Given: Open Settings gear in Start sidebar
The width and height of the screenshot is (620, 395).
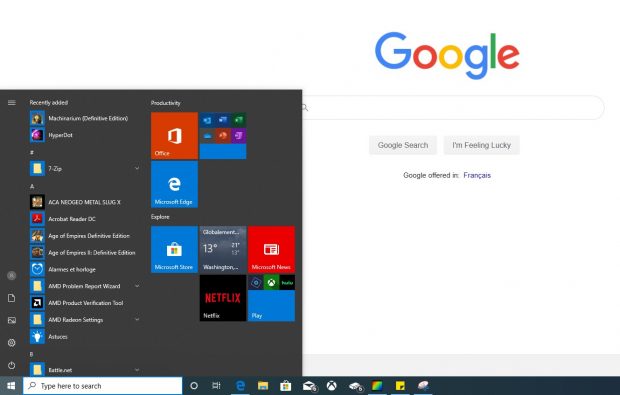Looking at the screenshot, I should (x=11, y=342).
